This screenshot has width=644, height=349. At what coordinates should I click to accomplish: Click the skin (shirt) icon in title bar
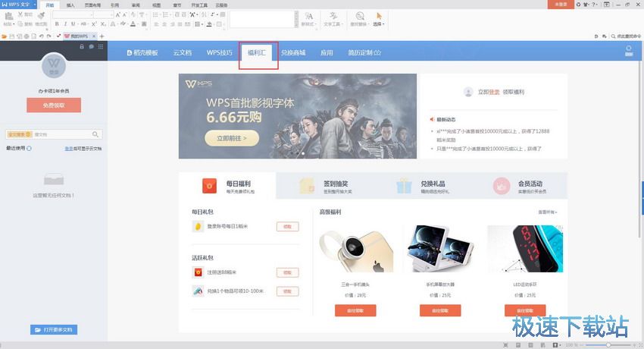pos(586,4)
